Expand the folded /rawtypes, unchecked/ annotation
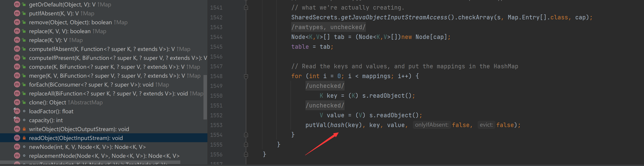This screenshot has height=166, width=644. pos(328,27)
